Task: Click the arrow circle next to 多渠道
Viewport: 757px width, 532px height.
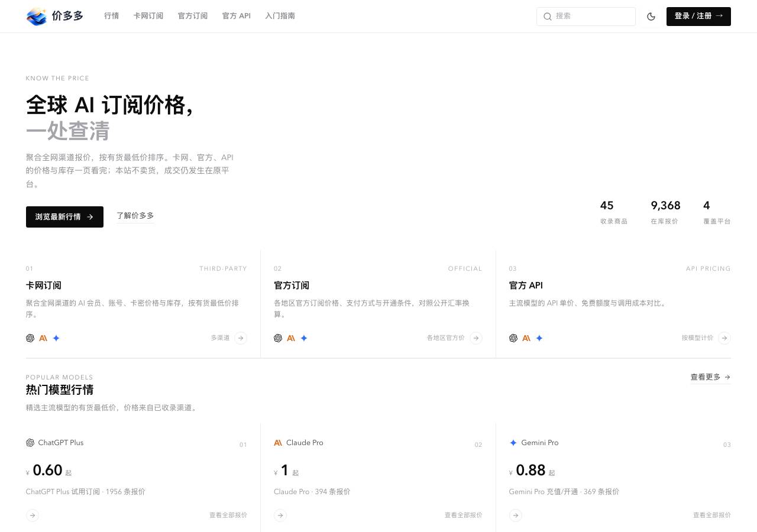Action: click(241, 338)
